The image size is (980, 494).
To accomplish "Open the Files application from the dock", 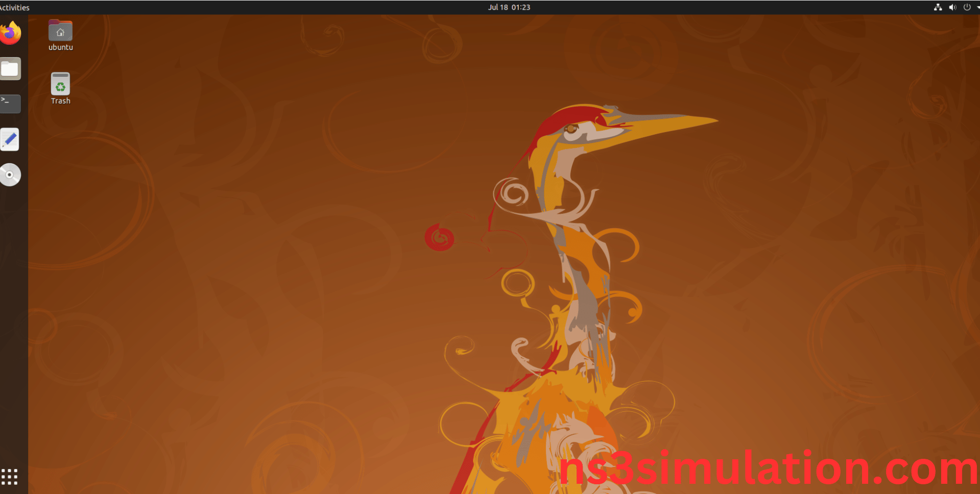I will (x=10, y=68).
